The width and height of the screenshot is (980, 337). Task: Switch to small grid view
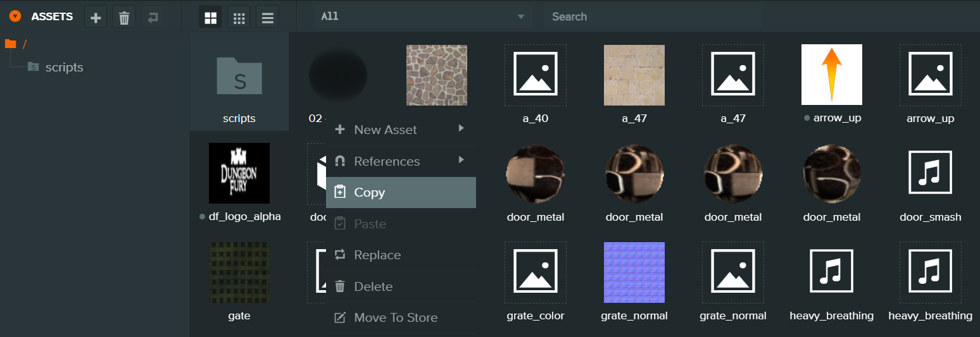point(239,17)
